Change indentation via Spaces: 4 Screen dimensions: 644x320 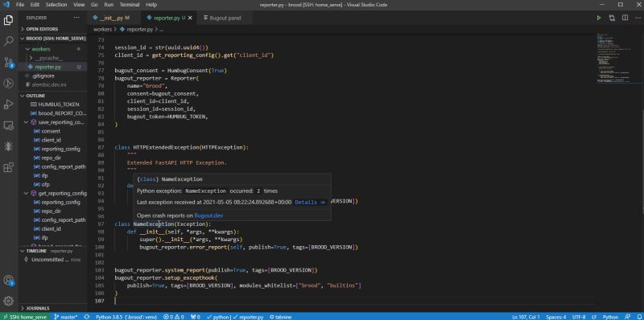click(x=555, y=317)
